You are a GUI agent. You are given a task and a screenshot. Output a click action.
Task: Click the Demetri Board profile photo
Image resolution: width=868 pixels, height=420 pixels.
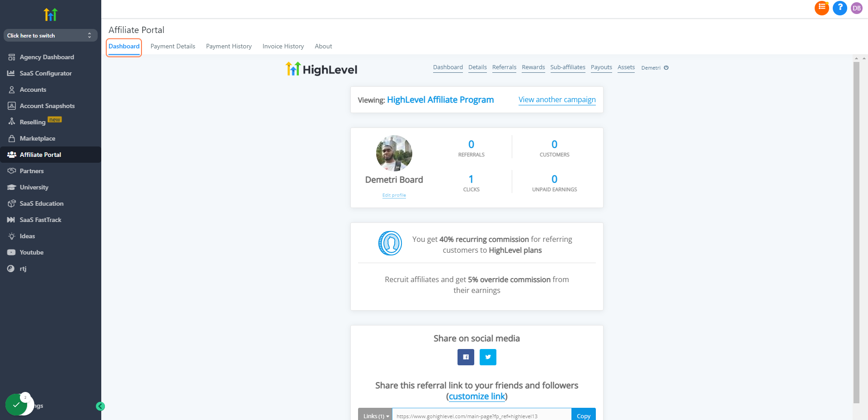click(394, 153)
